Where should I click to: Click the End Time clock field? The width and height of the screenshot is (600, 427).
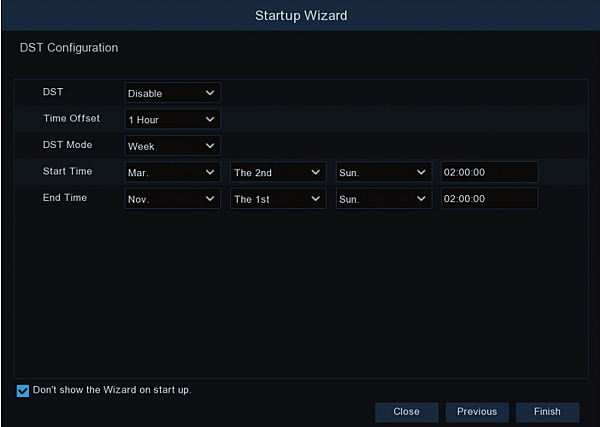coord(489,199)
